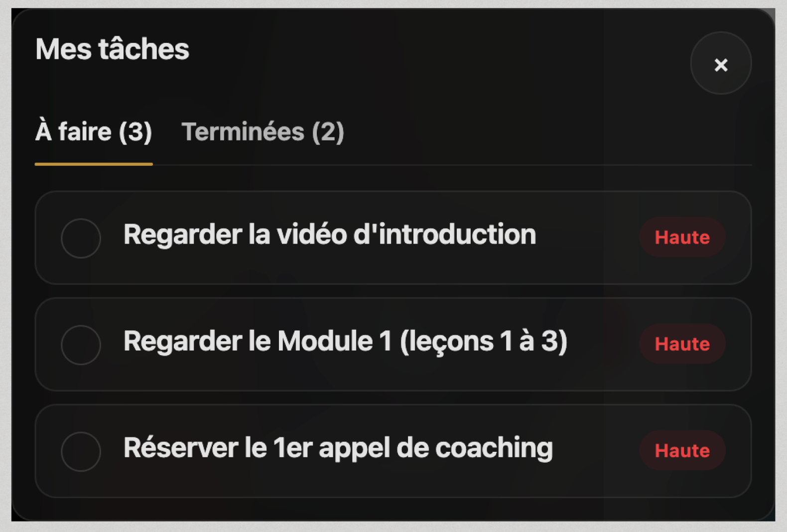Click "(leçons 1 à 3)" in the Module 1 task
Image resolution: width=787 pixels, height=532 pixels.
[x=483, y=341]
